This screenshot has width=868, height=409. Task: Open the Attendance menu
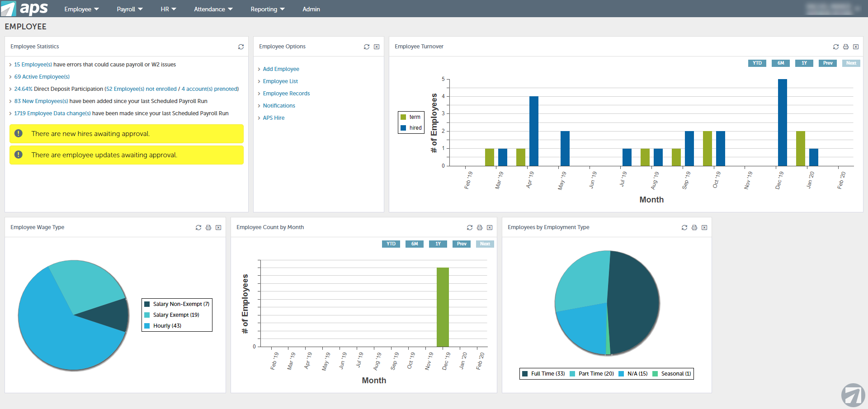[213, 9]
